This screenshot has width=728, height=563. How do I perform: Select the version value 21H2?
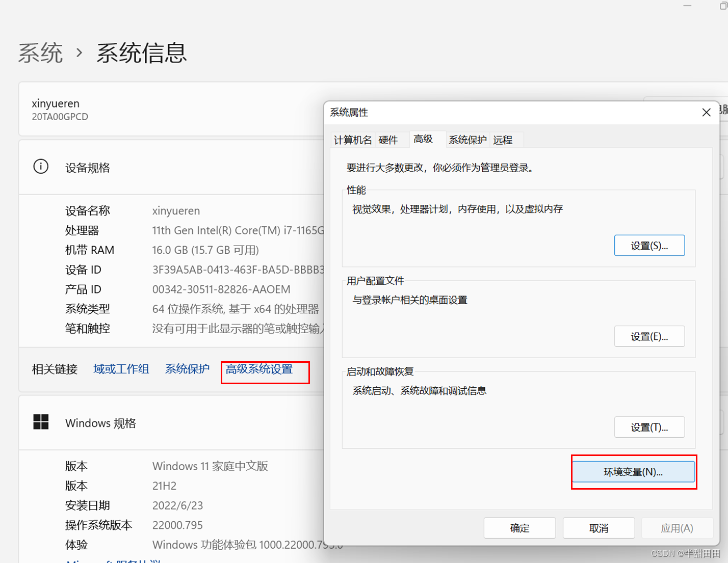[x=164, y=486]
